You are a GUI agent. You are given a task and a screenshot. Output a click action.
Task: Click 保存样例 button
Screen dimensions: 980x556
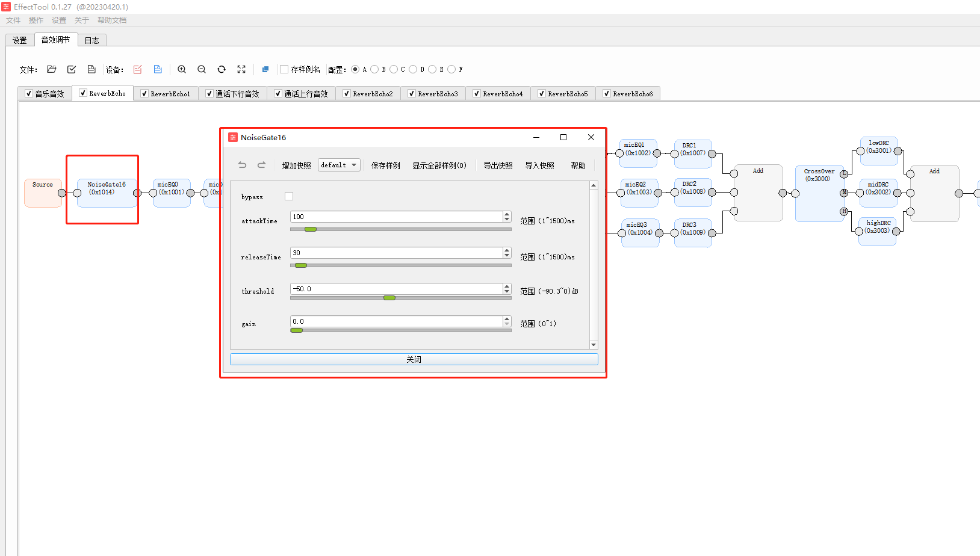(x=386, y=165)
